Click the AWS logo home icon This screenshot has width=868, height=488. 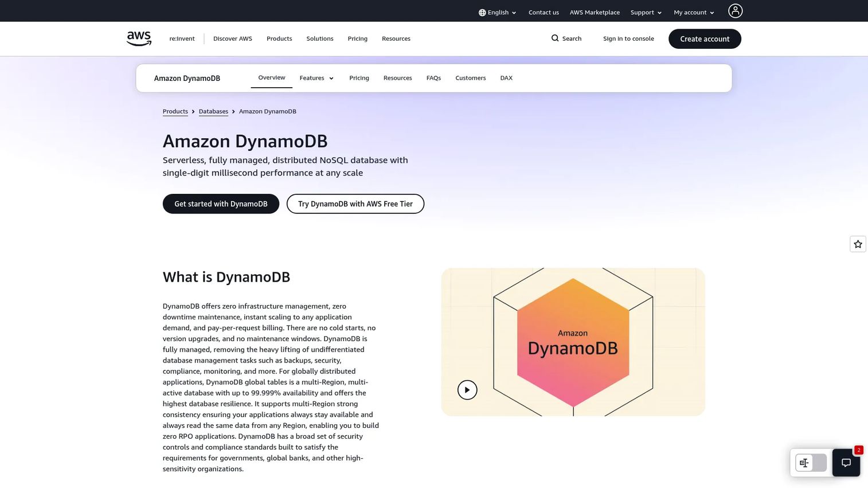click(139, 38)
